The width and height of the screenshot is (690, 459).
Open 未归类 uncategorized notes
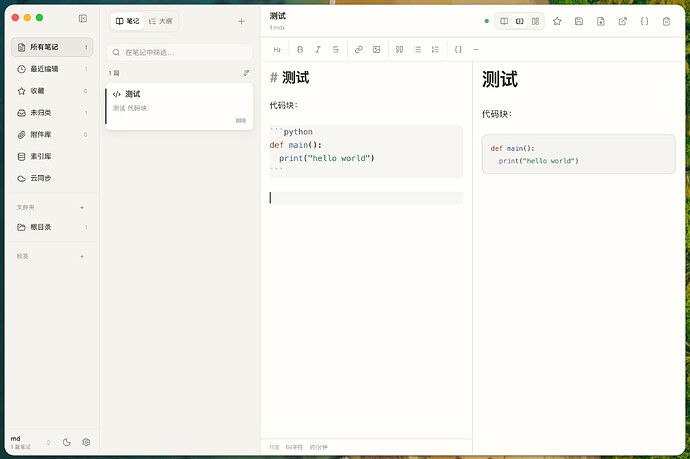pyautogui.click(x=52, y=113)
